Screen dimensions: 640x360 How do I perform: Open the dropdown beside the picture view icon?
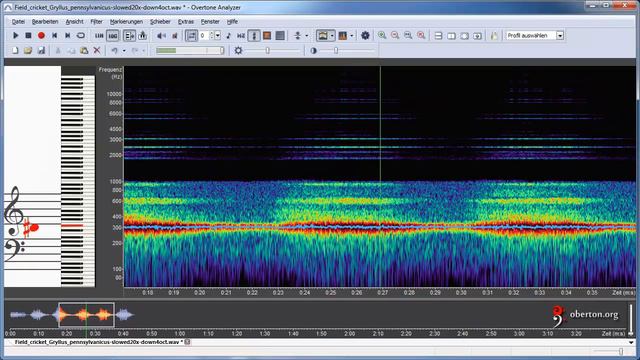pos(332,36)
